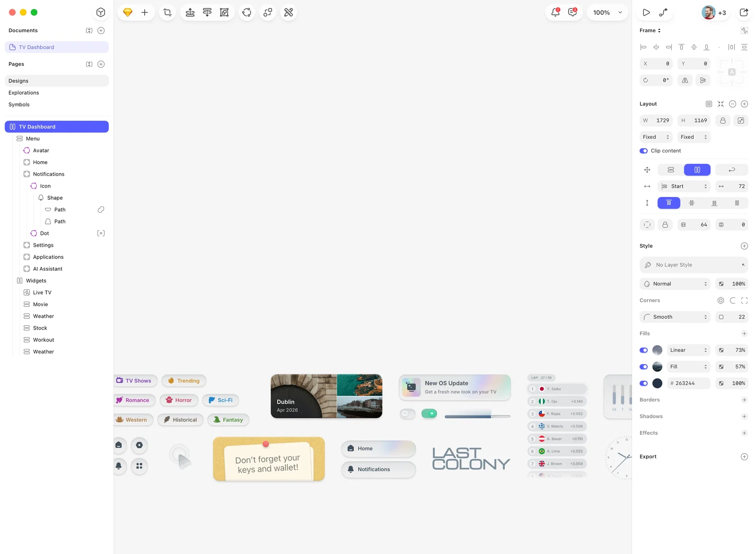Select the Crop/Artboard frame tool
Screen dimensions: 756x554
click(x=167, y=12)
